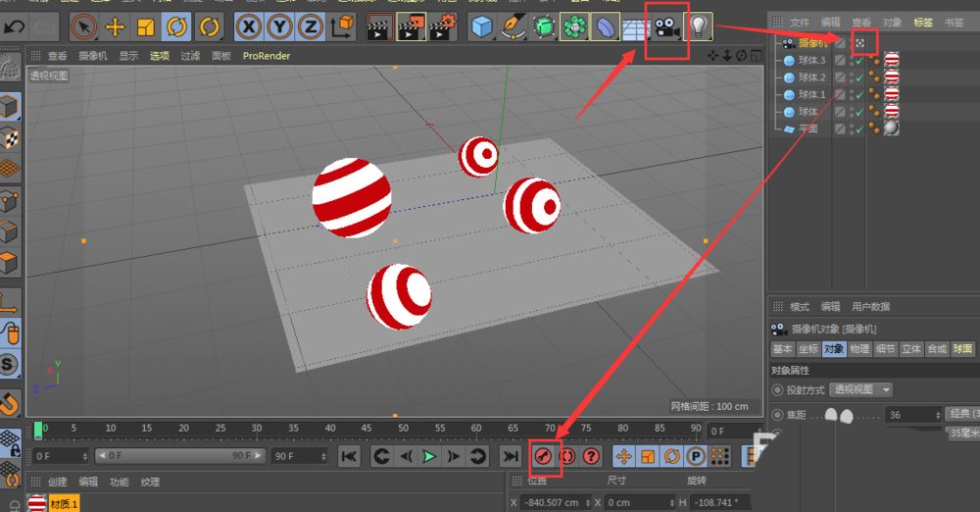Image resolution: width=980 pixels, height=512 pixels.
Task: Click the camera object icon in toolbar
Action: [x=668, y=27]
